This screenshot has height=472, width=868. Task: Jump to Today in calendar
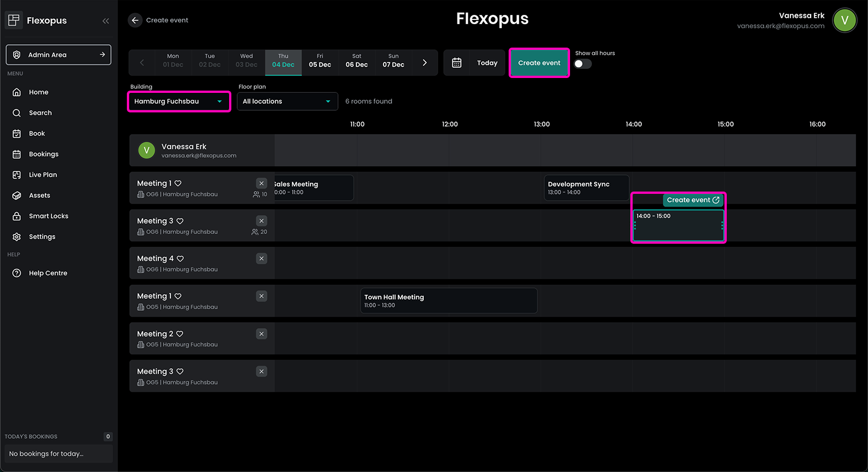click(x=487, y=63)
